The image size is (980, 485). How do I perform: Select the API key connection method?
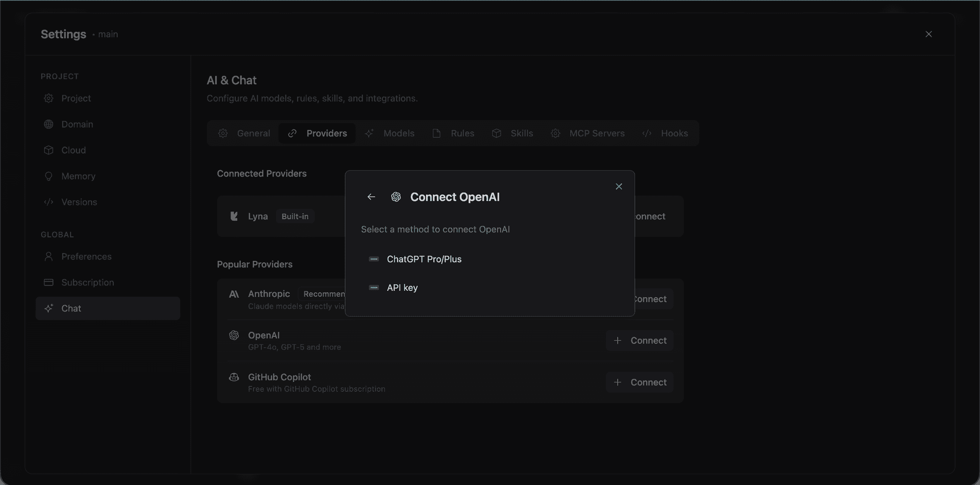(x=402, y=287)
